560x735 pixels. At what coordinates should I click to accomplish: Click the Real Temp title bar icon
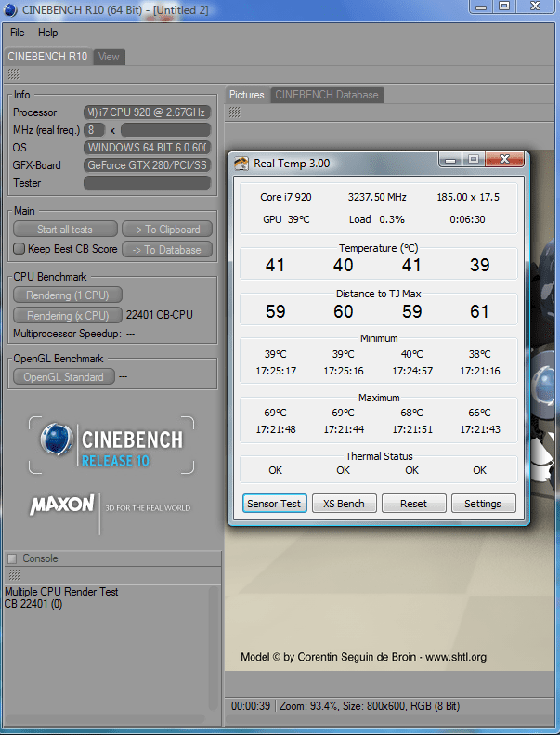click(241, 164)
